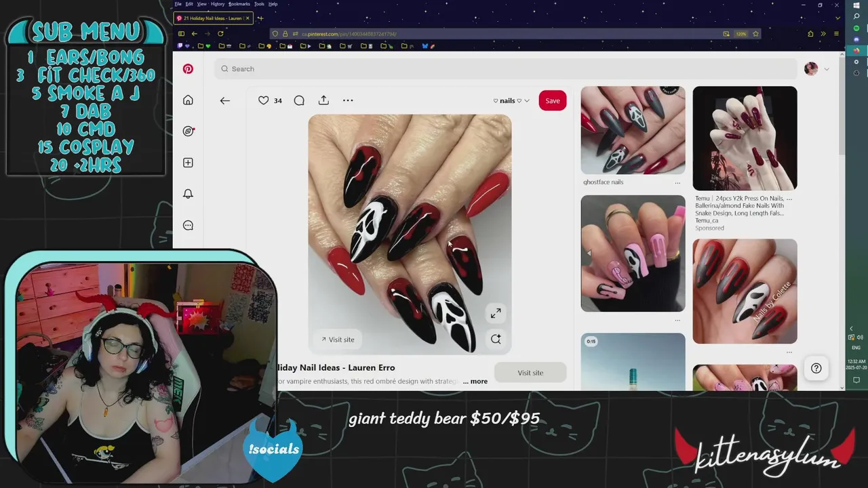Image resolution: width=868 pixels, height=488 pixels.
Task: Open the Tools menu
Action: pos(259,4)
